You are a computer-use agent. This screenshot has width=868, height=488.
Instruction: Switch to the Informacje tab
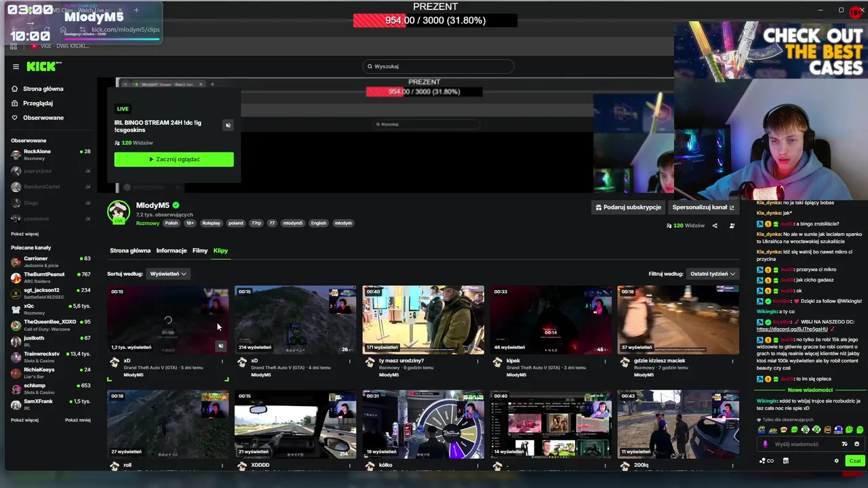[x=172, y=251]
